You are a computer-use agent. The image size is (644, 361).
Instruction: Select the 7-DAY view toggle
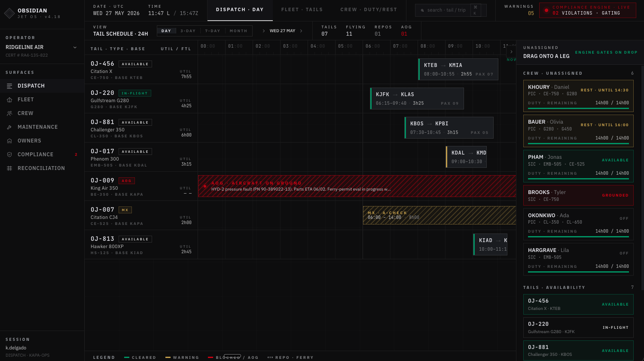(x=213, y=31)
